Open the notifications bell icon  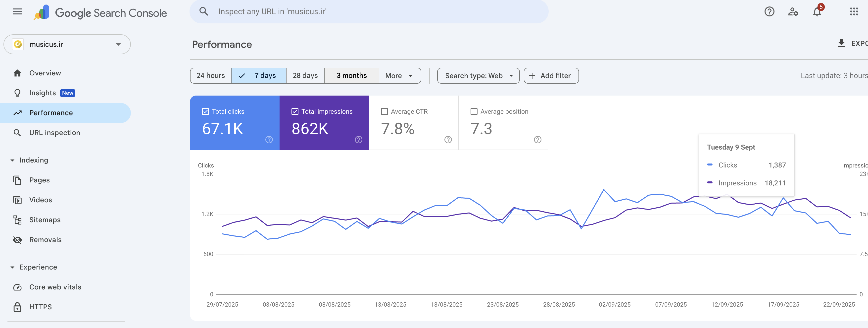coord(817,12)
